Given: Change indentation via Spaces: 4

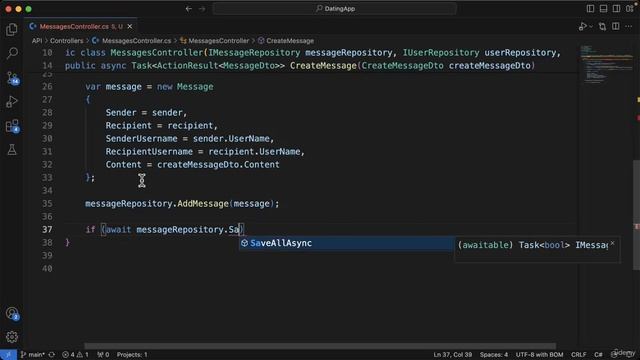Looking at the screenshot, I should (x=493, y=355).
